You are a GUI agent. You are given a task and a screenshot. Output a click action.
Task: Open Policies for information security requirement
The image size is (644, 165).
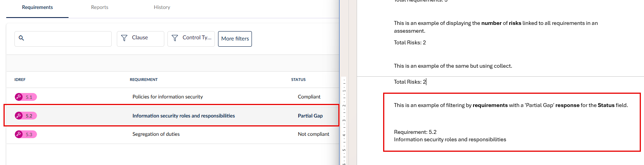coord(167,97)
